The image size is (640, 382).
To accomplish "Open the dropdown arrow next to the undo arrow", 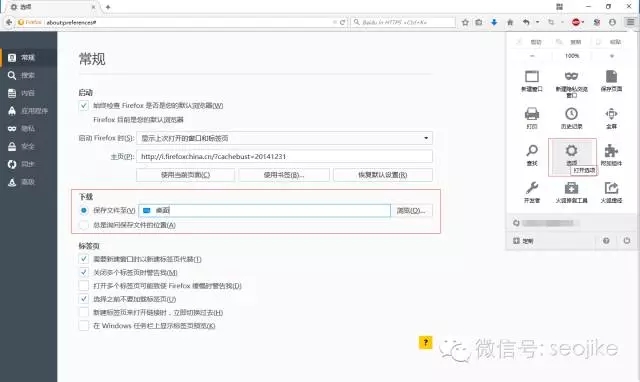I will (538, 22).
